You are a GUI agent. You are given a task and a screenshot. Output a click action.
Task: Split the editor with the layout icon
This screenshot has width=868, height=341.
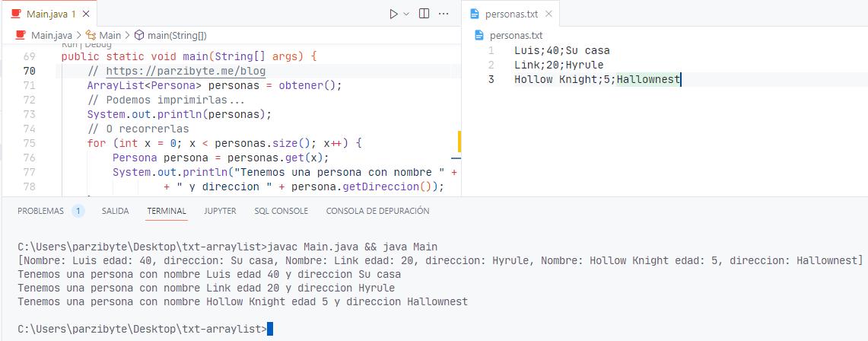(x=424, y=14)
